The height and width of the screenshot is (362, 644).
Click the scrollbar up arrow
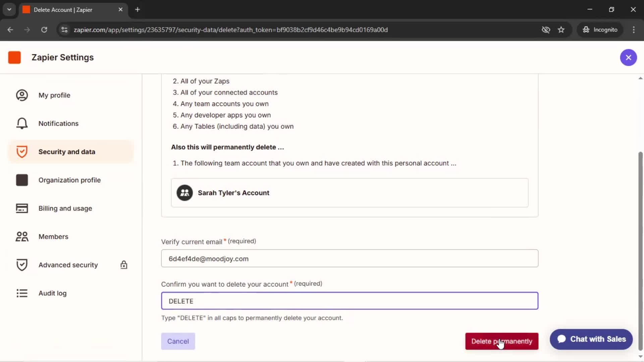pos(640,78)
